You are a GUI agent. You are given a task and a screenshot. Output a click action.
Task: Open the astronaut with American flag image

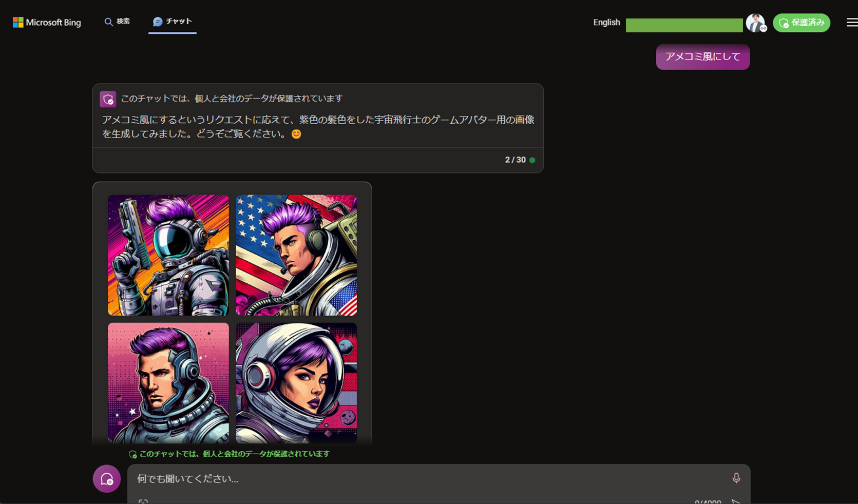click(296, 255)
